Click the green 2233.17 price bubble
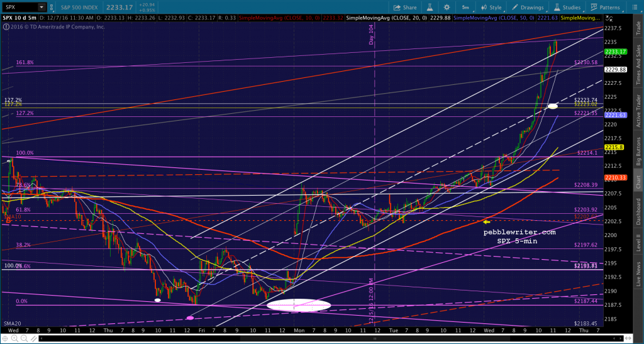This screenshot has width=644, height=344. pyautogui.click(x=615, y=52)
